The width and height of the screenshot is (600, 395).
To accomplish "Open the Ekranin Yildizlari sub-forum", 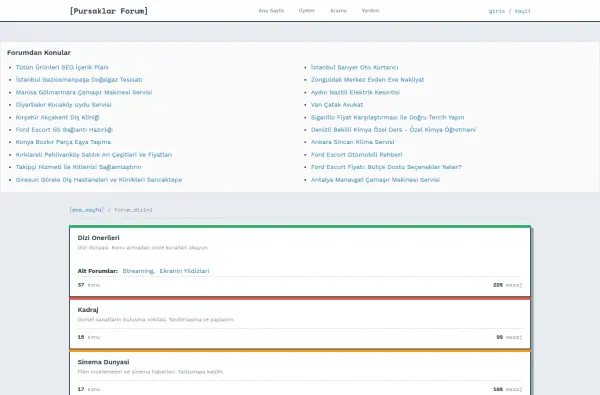I will (x=184, y=271).
